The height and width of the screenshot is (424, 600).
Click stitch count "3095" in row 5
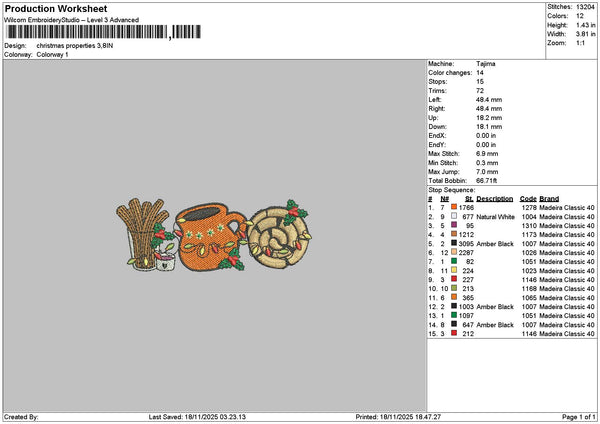(466, 243)
